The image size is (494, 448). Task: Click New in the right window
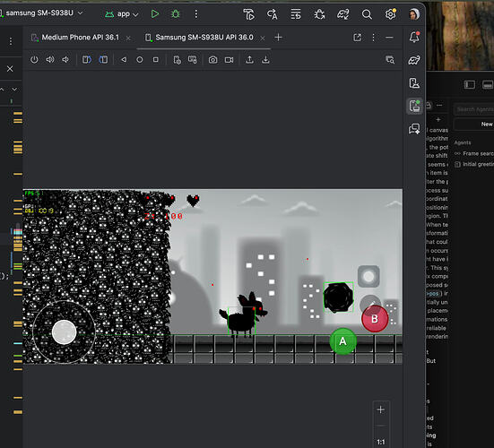[x=487, y=124]
